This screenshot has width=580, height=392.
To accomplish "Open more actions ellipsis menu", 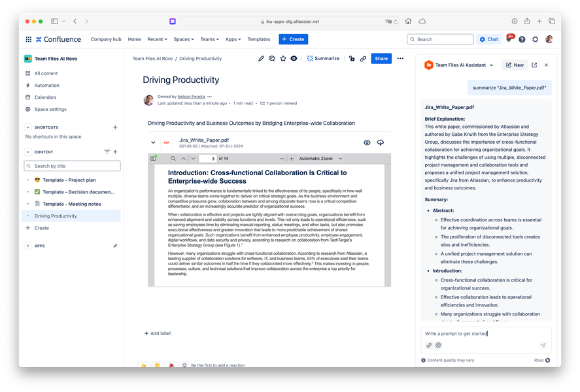I will click(x=400, y=58).
